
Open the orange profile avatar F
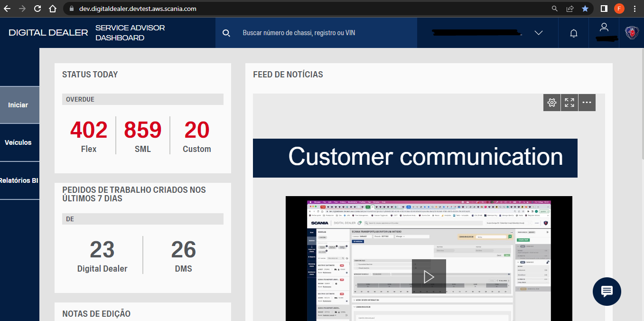tap(619, 9)
